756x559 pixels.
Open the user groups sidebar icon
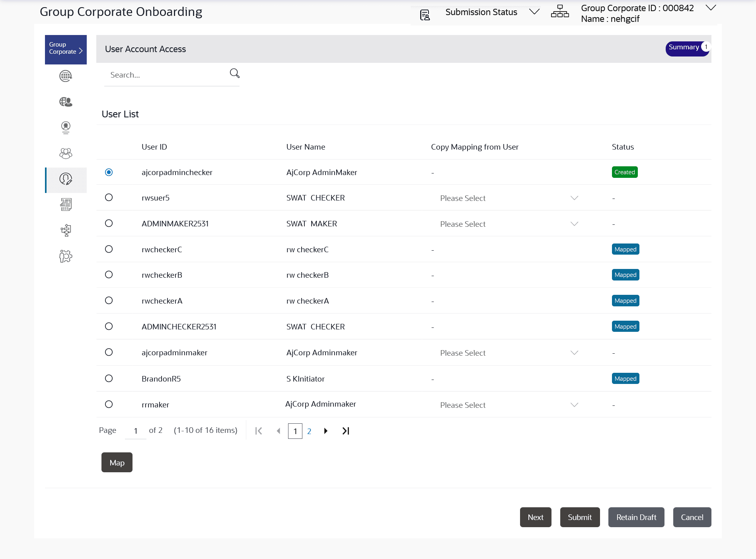click(x=65, y=153)
